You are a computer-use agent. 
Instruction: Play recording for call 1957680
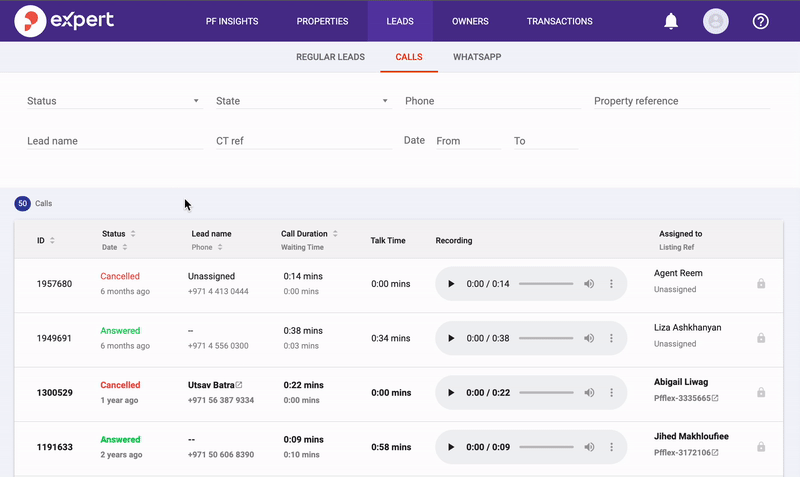tap(451, 284)
